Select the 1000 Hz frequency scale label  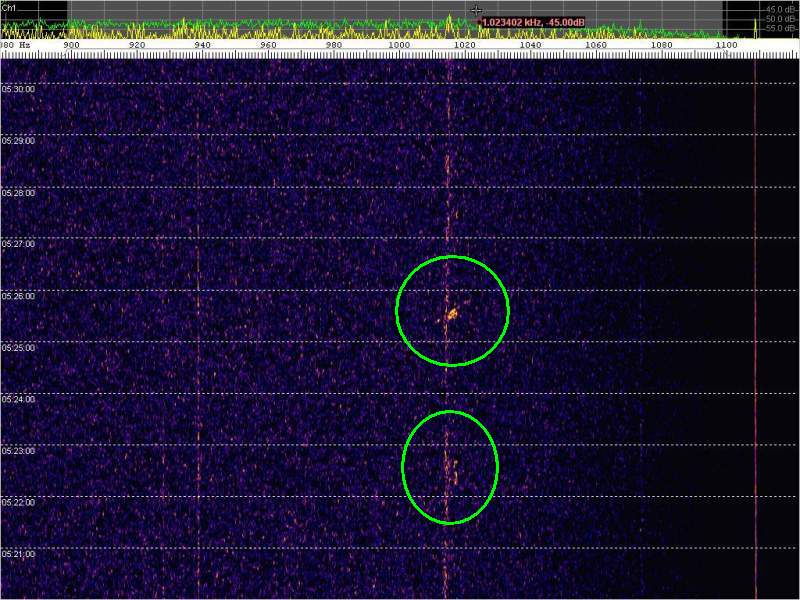[398, 46]
